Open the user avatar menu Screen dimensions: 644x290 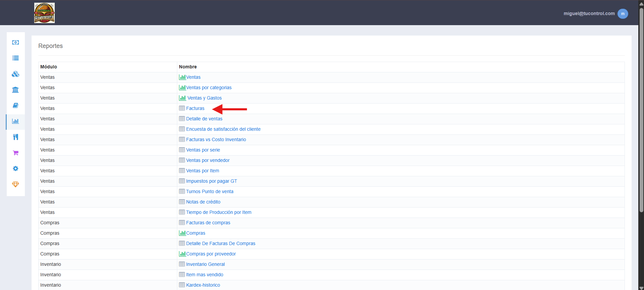[x=623, y=13]
